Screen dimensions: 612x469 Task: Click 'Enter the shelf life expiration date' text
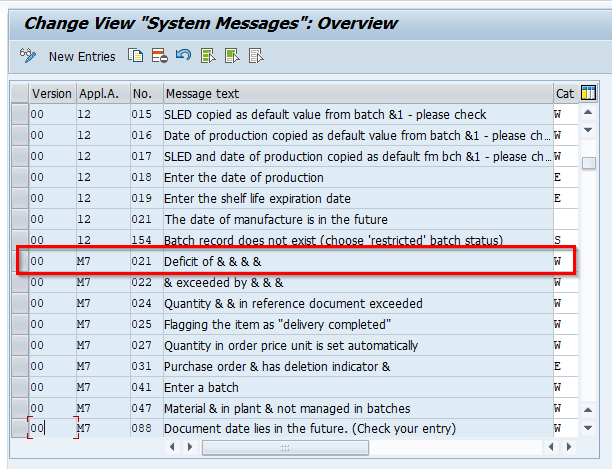(x=258, y=199)
